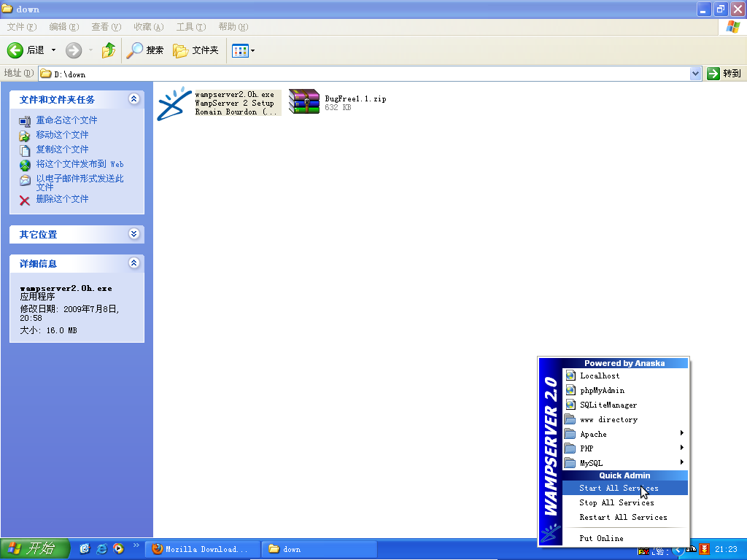
Task: Click the MySQL folder icon
Action: click(x=570, y=463)
